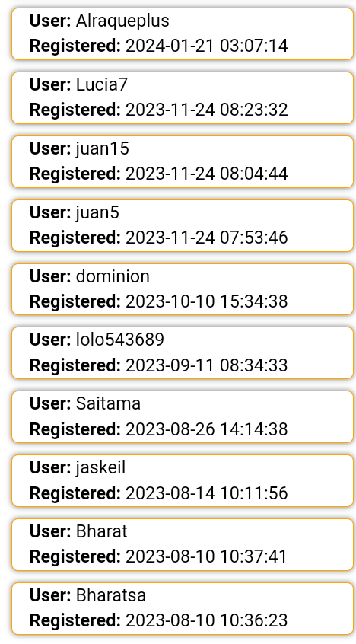Click the Bharat user card
This screenshot has height=644, width=356.
183,544
